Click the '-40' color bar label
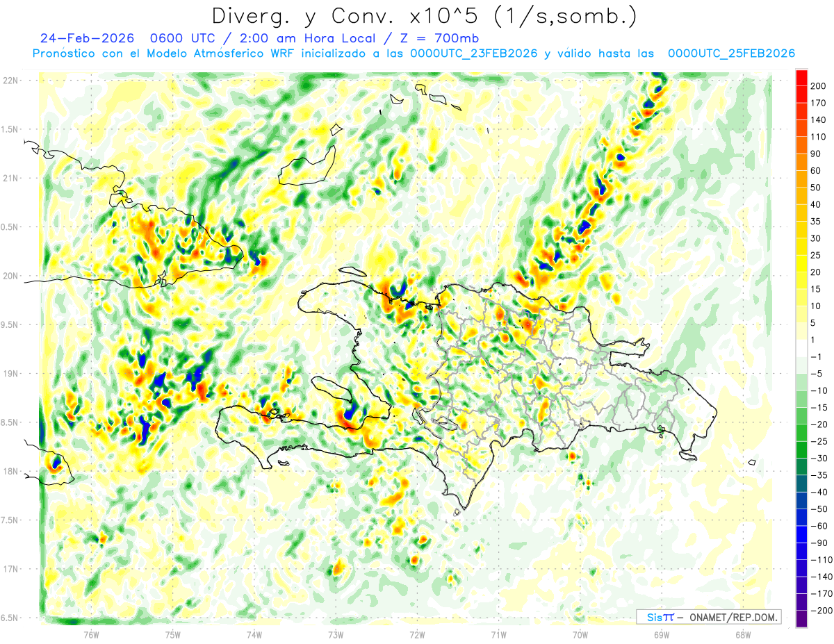 (x=821, y=492)
